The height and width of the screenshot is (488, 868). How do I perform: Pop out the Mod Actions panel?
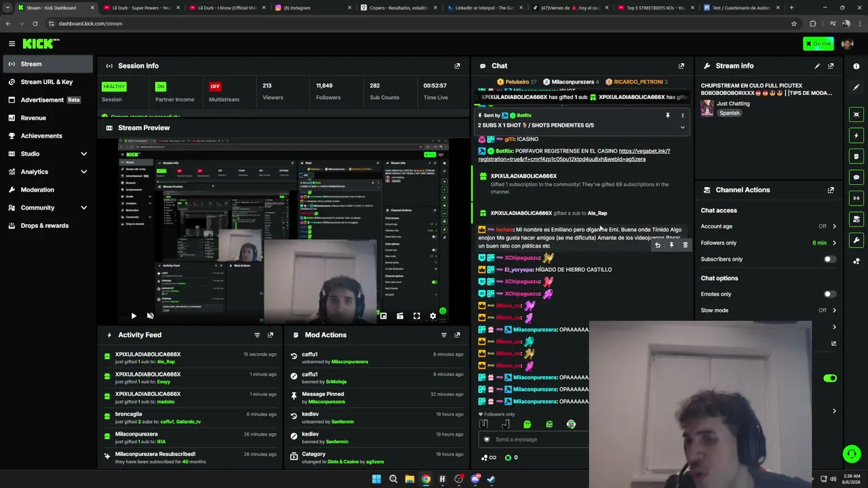(x=457, y=335)
